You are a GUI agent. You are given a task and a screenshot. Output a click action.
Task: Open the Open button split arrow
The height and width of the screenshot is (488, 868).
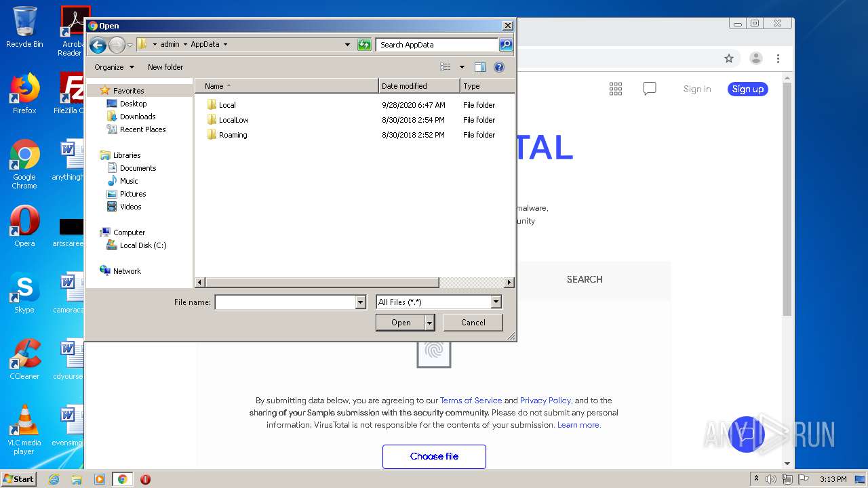(430, 323)
